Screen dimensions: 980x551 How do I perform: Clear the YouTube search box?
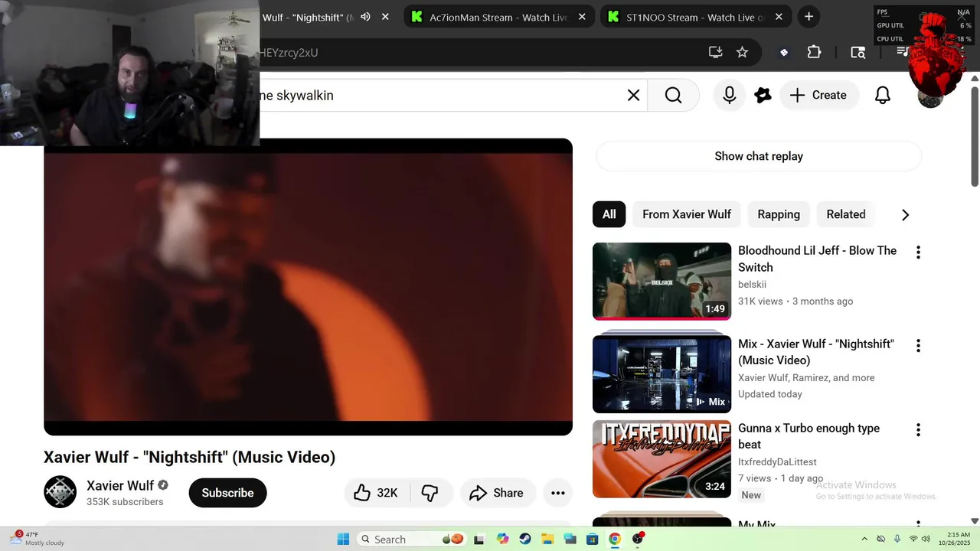coord(633,95)
